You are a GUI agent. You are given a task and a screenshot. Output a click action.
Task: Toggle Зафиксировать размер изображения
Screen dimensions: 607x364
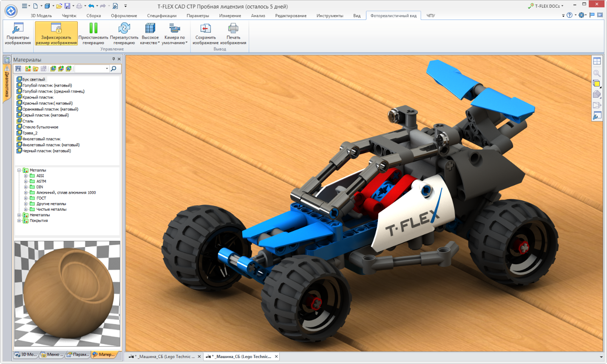point(57,34)
